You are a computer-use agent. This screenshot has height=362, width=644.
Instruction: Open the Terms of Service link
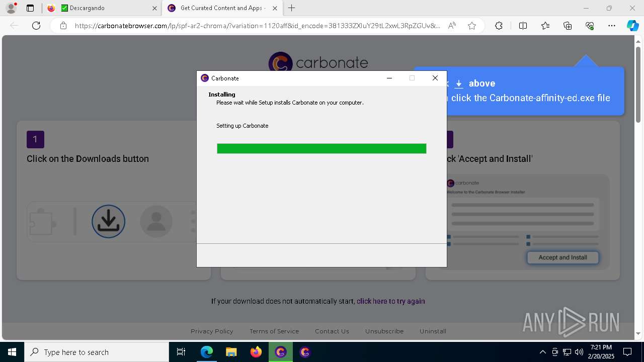click(x=274, y=331)
